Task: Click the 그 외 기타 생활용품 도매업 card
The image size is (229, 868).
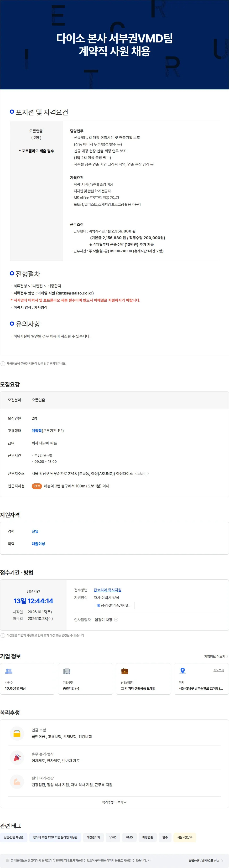Action: point(143,679)
